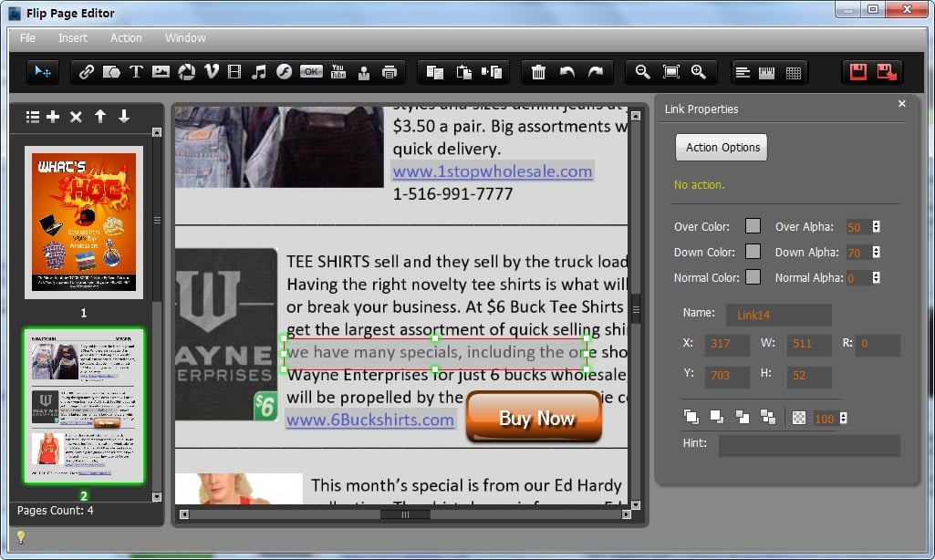Click the H height field showing 52
Viewport: 935px width, 560px height.
click(809, 376)
